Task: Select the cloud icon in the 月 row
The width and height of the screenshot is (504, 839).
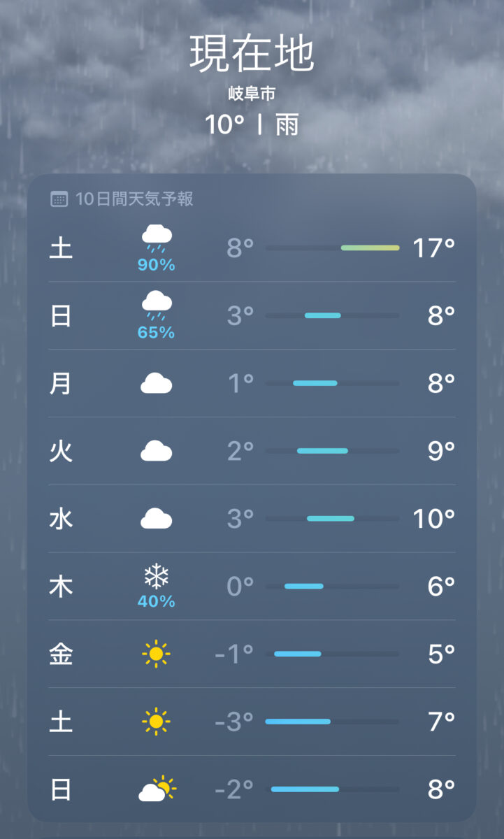Action: tap(157, 383)
